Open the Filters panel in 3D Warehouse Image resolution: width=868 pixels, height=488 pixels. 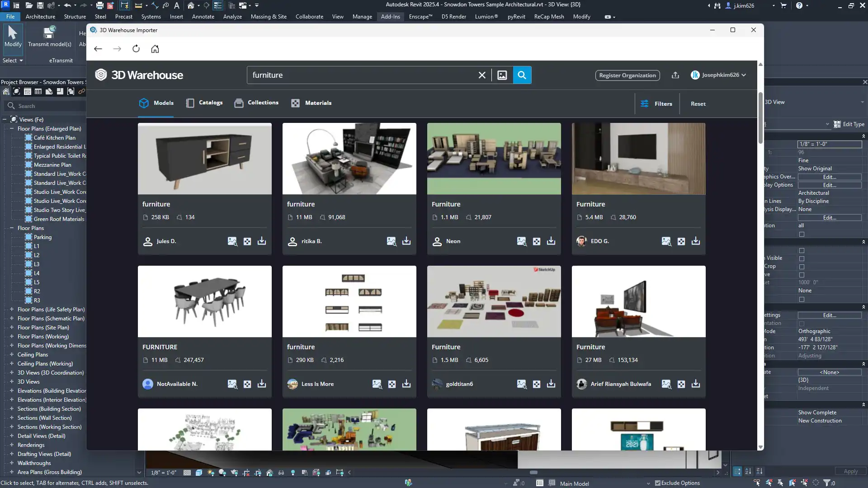tap(656, 103)
